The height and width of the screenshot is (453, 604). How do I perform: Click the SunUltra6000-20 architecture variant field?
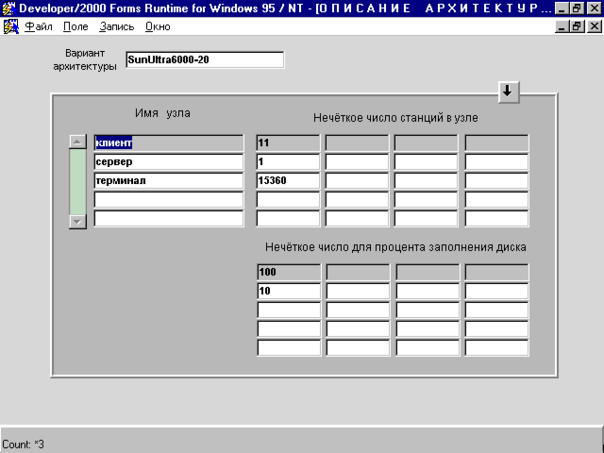coord(205,60)
